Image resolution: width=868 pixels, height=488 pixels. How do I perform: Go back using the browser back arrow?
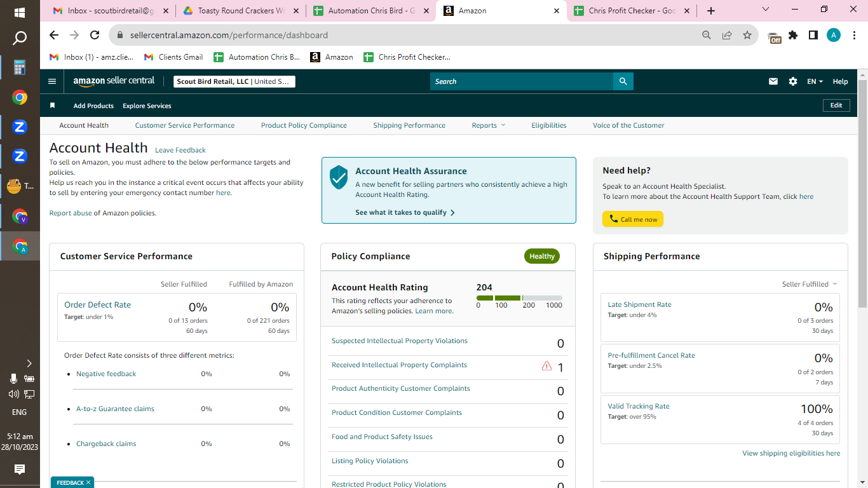click(x=54, y=36)
